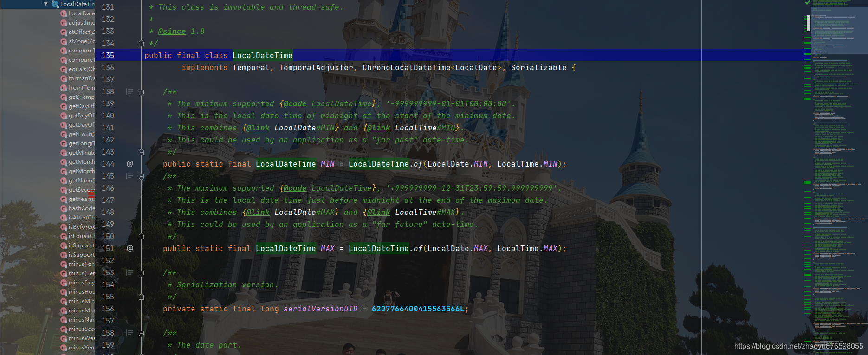This screenshot has width=868, height=355.
Task: Click the method icon beside from(Tem
Action: (64, 88)
